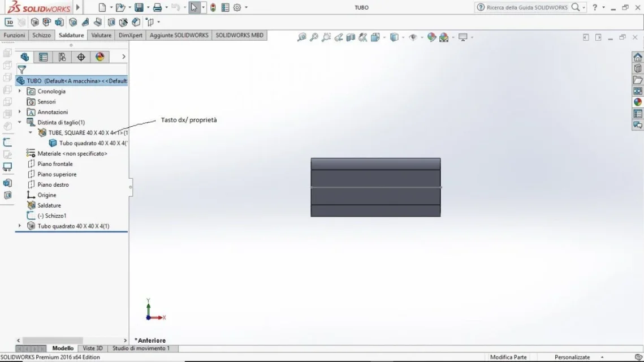This screenshot has height=362, width=644.
Task: Select the Viste 3D bottom tab
Action: (x=93, y=348)
